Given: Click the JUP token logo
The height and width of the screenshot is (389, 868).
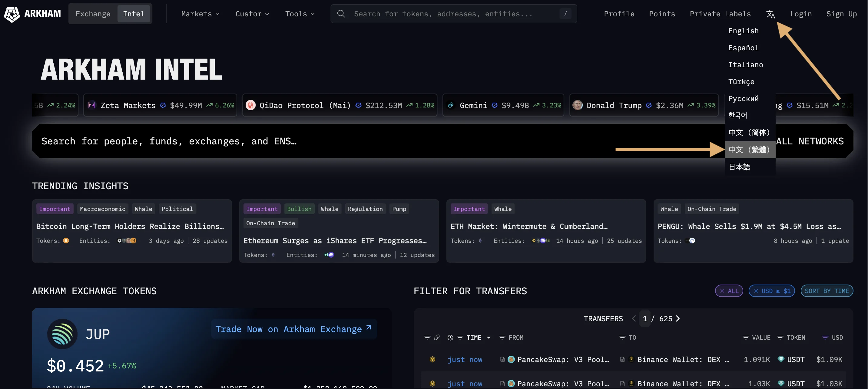Looking at the screenshot, I should [62, 334].
